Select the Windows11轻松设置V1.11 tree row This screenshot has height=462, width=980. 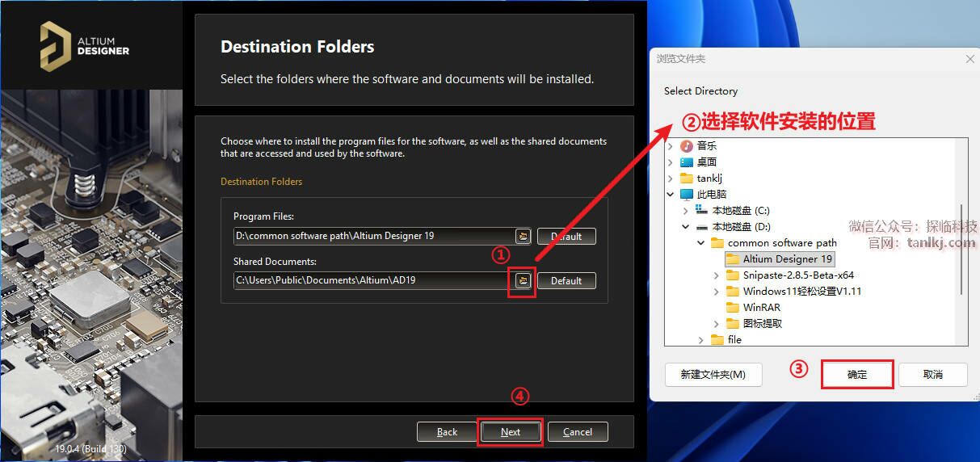pyautogui.click(x=793, y=292)
